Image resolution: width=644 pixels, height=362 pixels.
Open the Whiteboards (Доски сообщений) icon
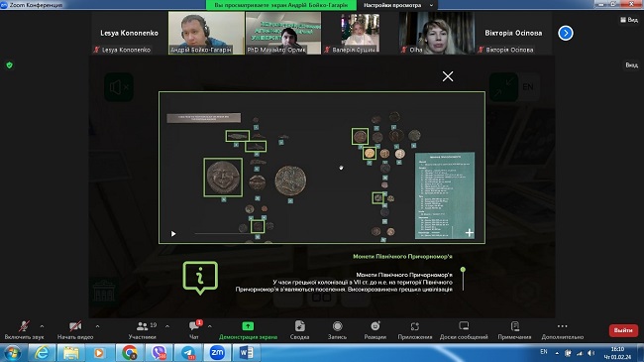coord(464,326)
